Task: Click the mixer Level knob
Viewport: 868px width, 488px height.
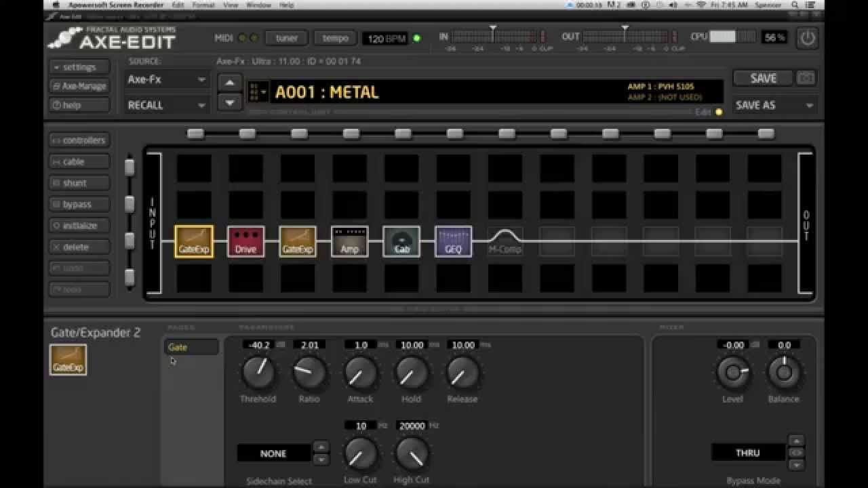Action: (733, 372)
